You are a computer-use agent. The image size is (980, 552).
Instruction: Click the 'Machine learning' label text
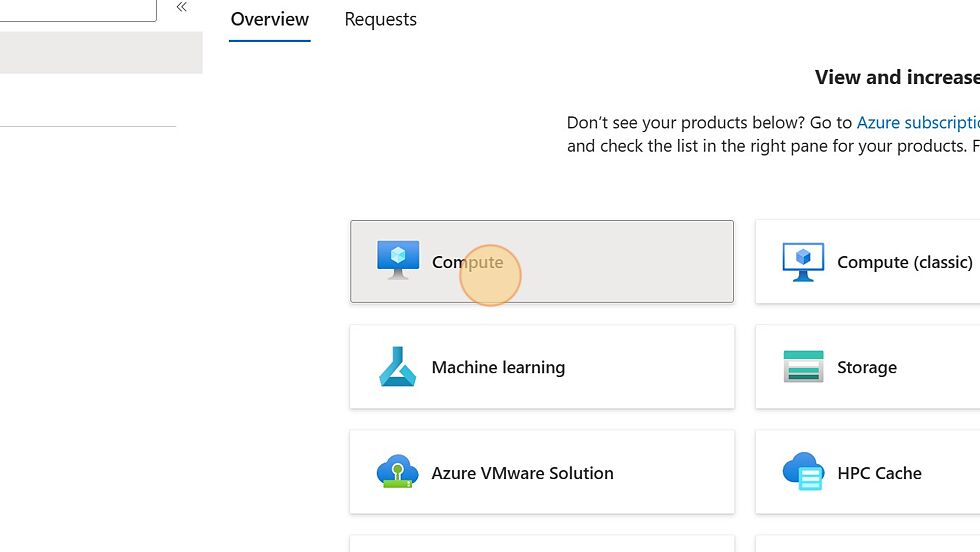(x=498, y=367)
